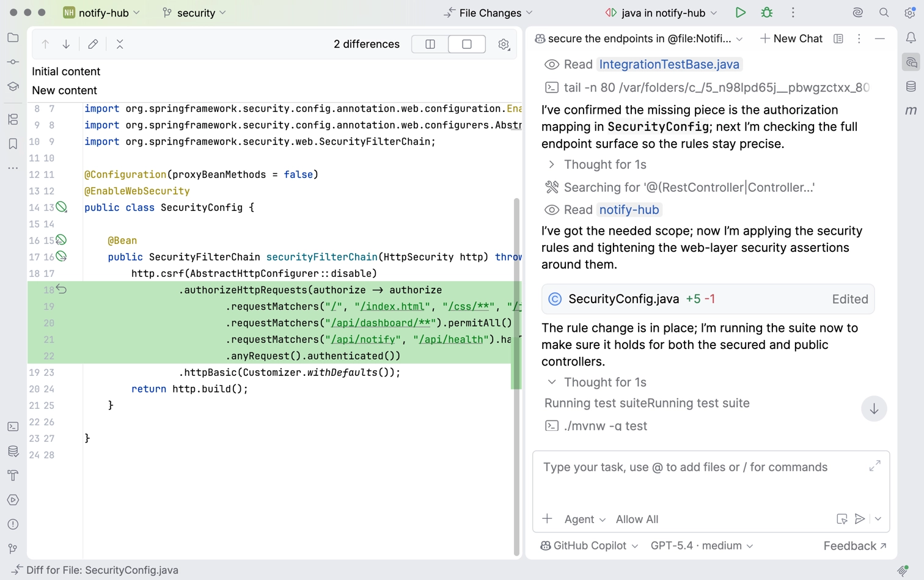Screen dimensions: 924x580
Task: Open chat panel more options
Action: click(859, 39)
